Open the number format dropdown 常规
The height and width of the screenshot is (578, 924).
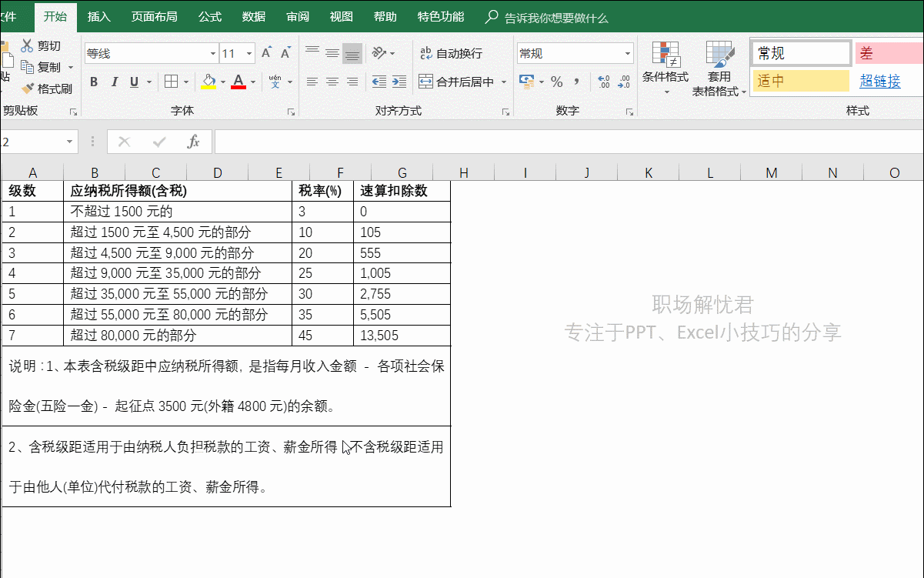pos(628,53)
